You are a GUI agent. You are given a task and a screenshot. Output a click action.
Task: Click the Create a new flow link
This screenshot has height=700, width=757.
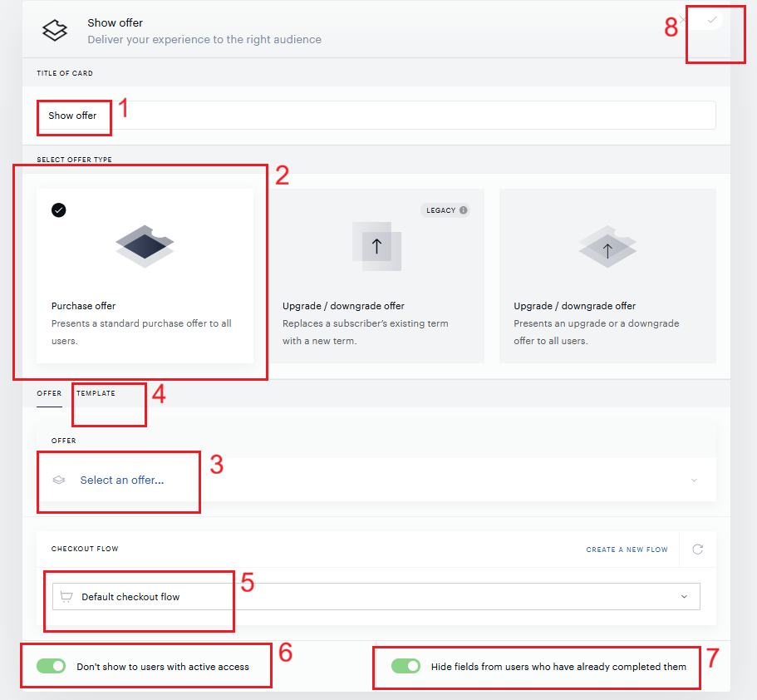pos(627,550)
